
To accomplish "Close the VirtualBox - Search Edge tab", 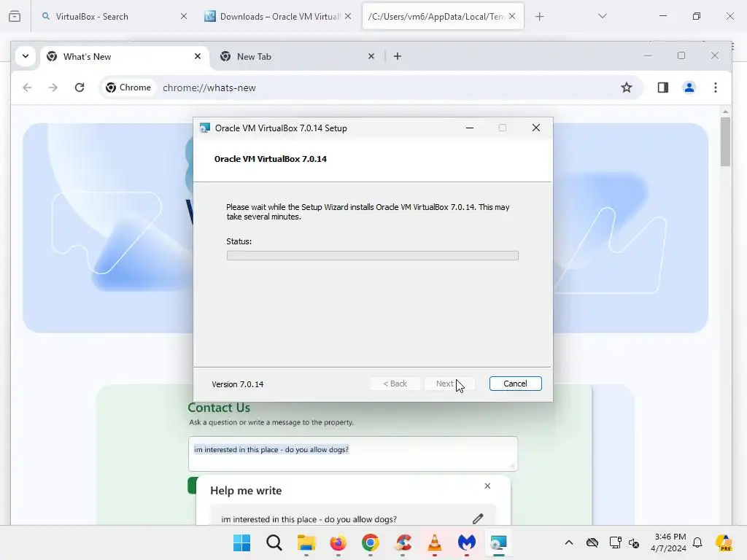I will point(184,17).
